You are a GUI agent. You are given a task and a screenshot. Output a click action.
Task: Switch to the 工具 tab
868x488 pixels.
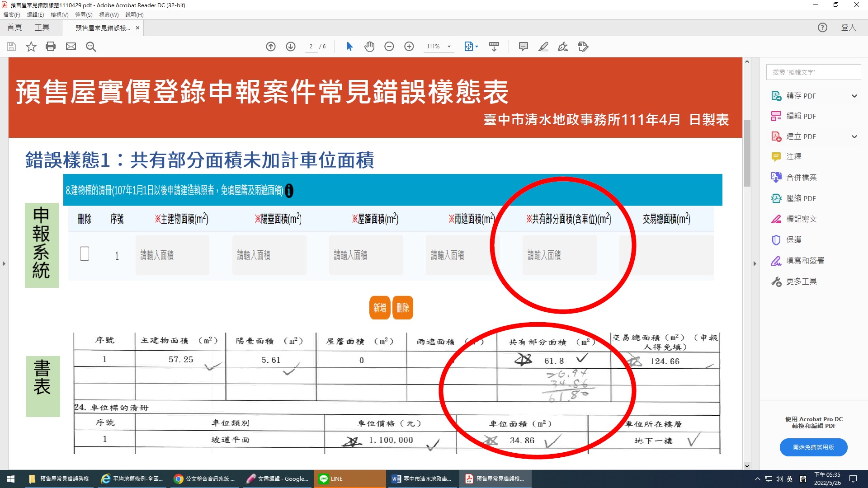pos(42,28)
